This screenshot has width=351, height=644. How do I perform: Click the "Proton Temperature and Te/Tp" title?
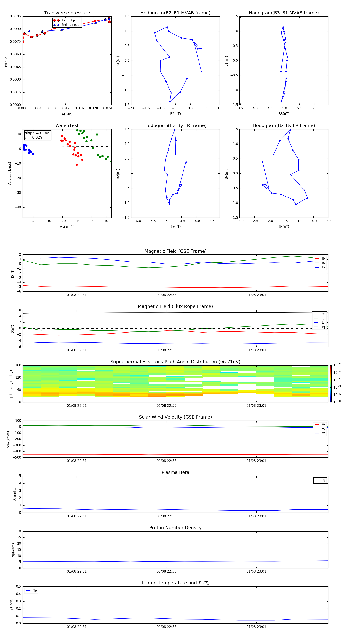point(175,583)
